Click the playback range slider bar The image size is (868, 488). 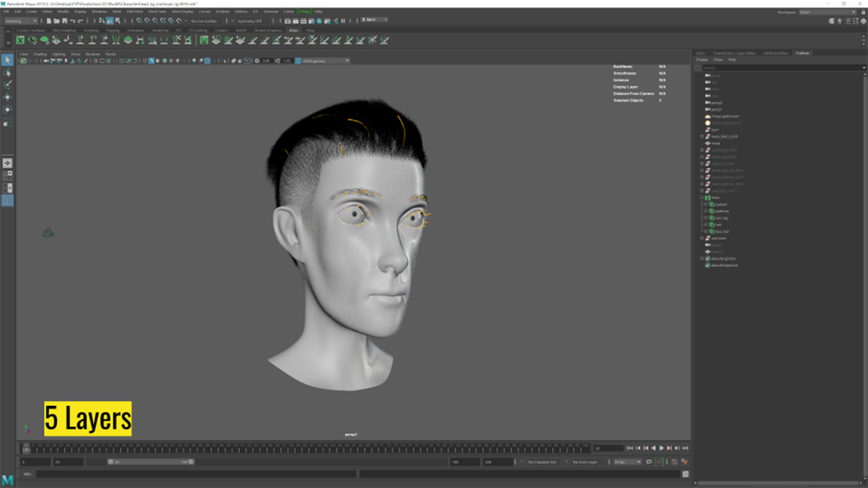point(149,462)
